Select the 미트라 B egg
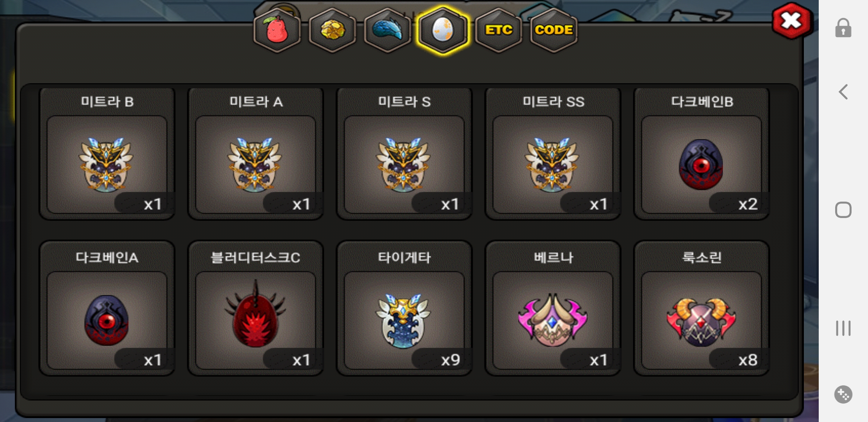The image size is (868, 422). coord(107,154)
